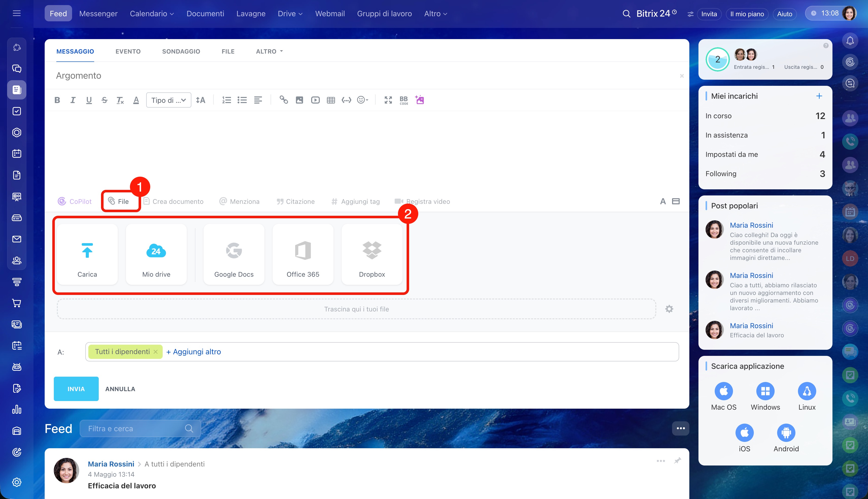This screenshot has width=868, height=499.
Task: Click the File attachment button
Action: (119, 202)
